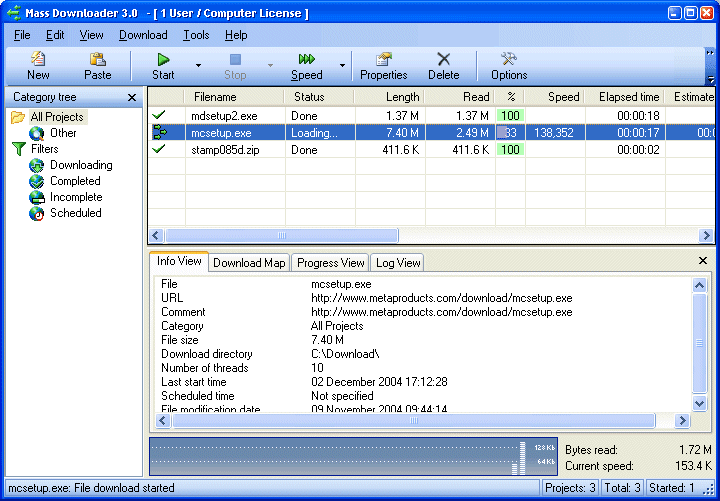The width and height of the screenshot is (720, 501).
Task: Open the Speed dropdown arrow
Action: (342, 67)
